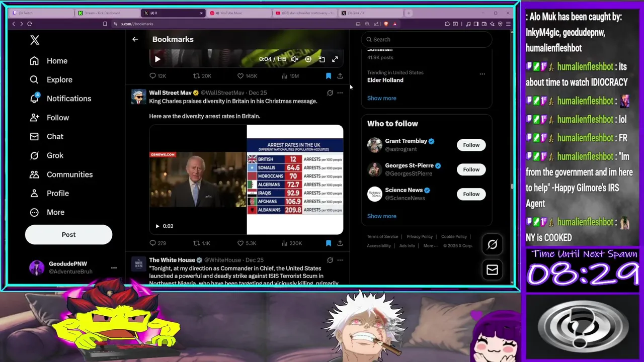Open Communities in the X sidebar
The height and width of the screenshot is (362, 644).
tap(61, 174)
